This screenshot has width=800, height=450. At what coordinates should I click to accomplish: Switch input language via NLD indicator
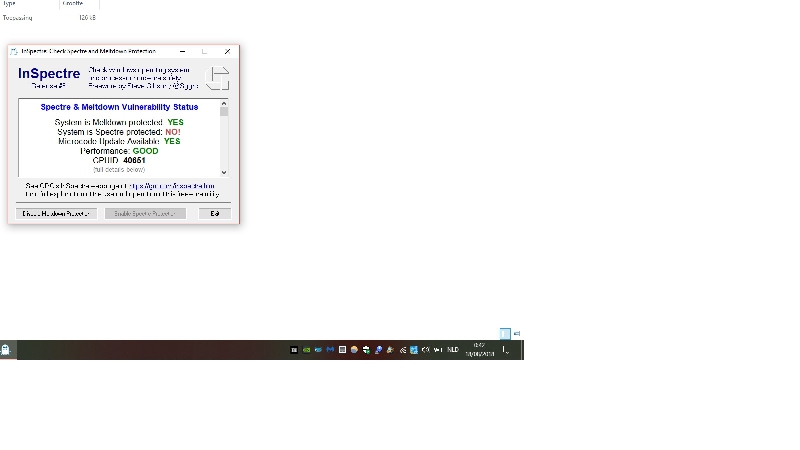(452, 350)
